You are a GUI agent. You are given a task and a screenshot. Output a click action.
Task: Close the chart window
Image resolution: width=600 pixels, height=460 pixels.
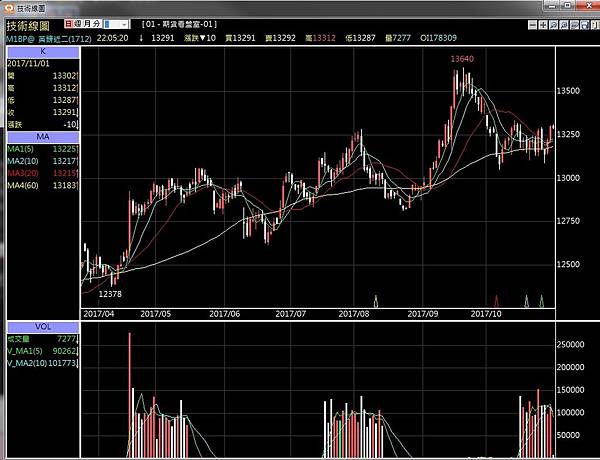pos(588,5)
